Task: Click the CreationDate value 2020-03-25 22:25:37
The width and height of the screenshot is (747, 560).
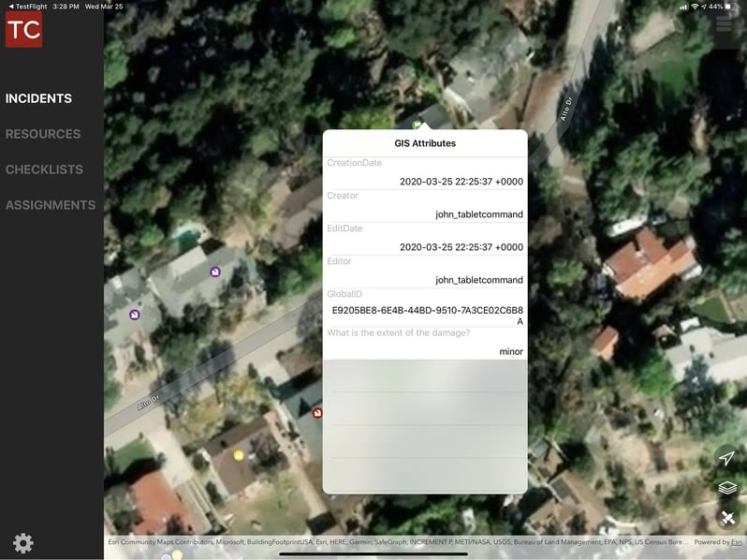Action: 461,181
